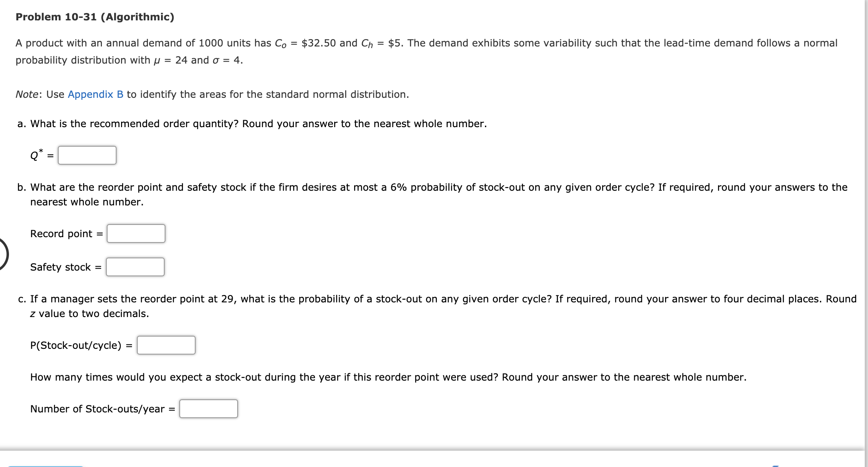Viewport: 868px width, 467px height.
Task: Click the circular shape on left edge
Action: point(2,253)
